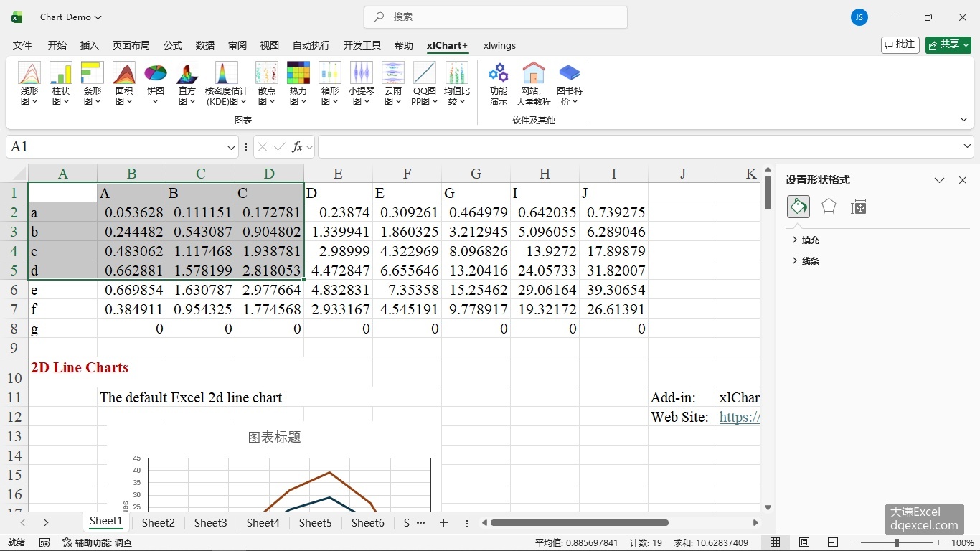This screenshot has width=980, height=551.
Task: Add a new sheet with plus button
Action: (x=443, y=523)
